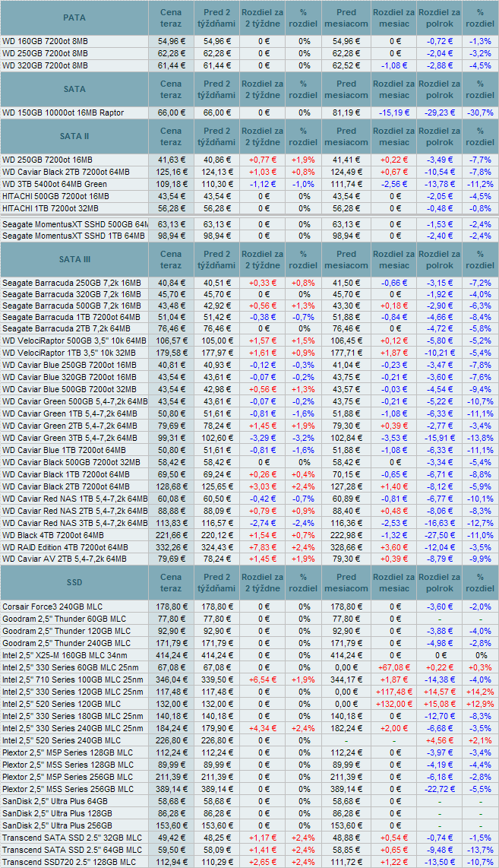The height and width of the screenshot is (868, 499).
Task: Select Seagate Barracuda 1TB 7200ot 64MB name
Action: 71,317
